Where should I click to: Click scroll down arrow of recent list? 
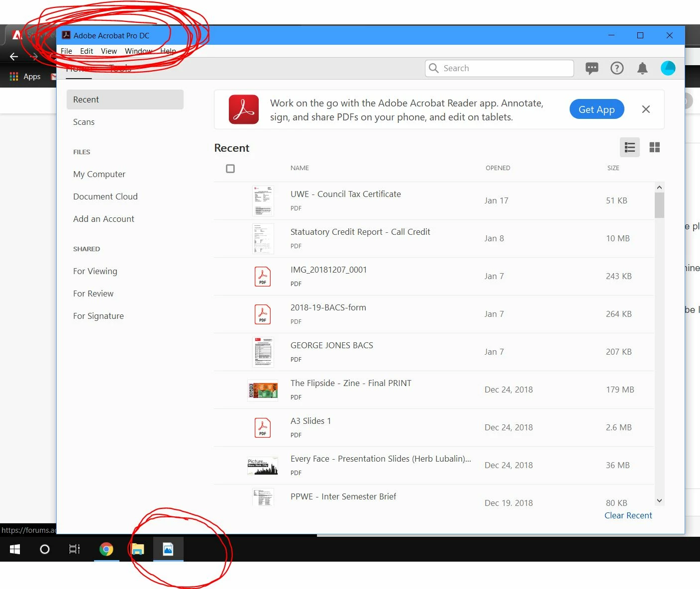[x=659, y=501]
